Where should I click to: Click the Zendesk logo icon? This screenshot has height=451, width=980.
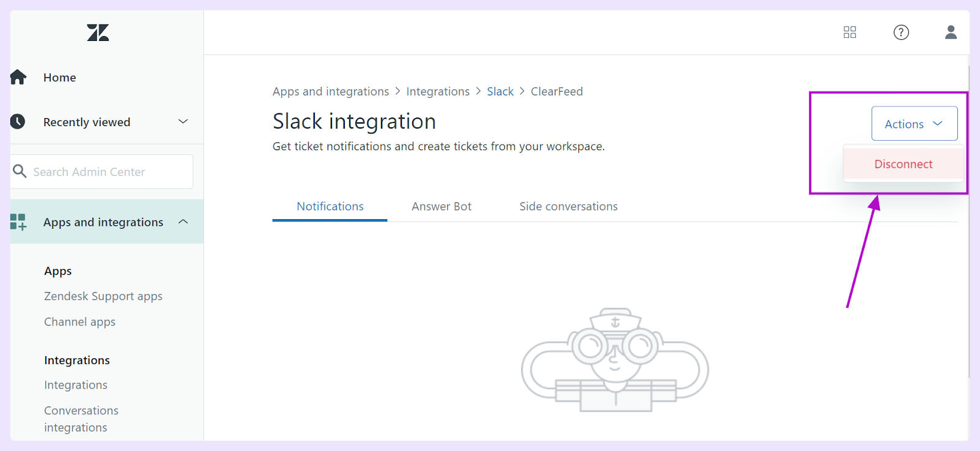click(98, 32)
